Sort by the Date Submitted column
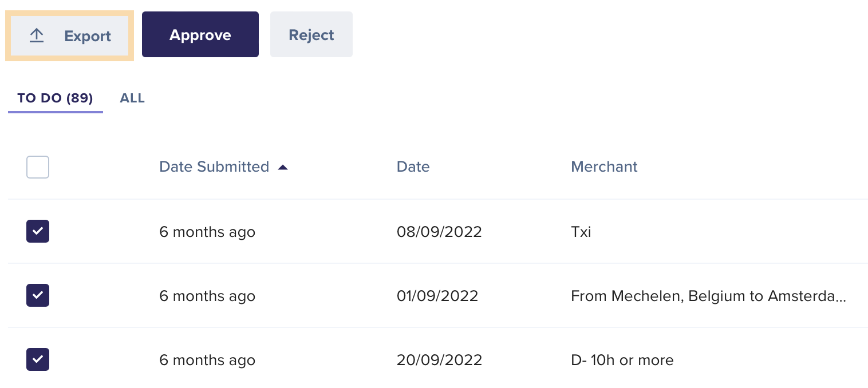The image size is (868, 388). coord(214,167)
